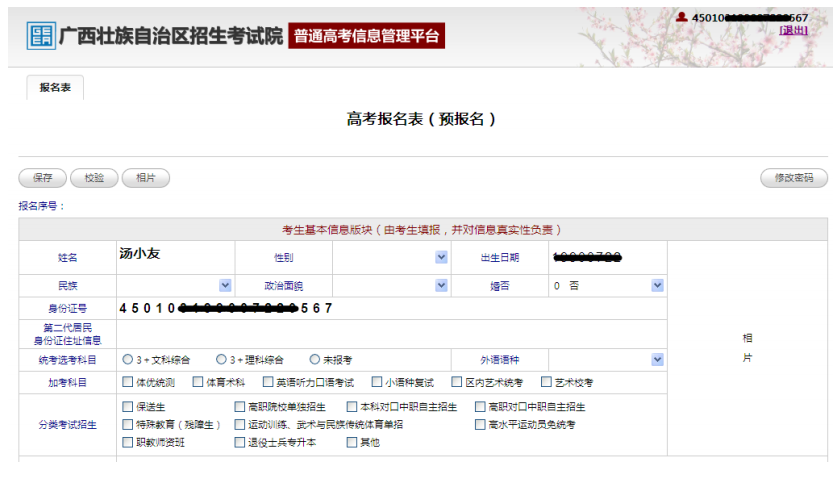
Task: Click the 退出 logout link
Action: pyautogui.click(x=793, y=30)
